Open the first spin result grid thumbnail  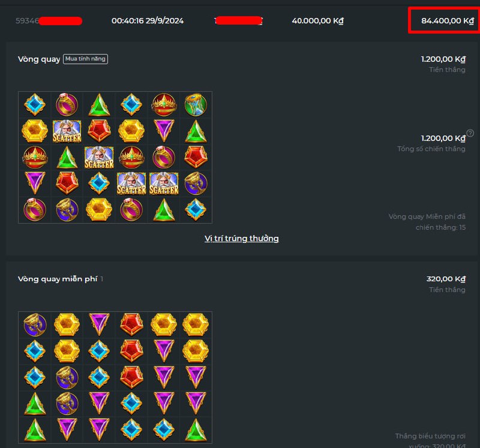click(x=115, y=157)
